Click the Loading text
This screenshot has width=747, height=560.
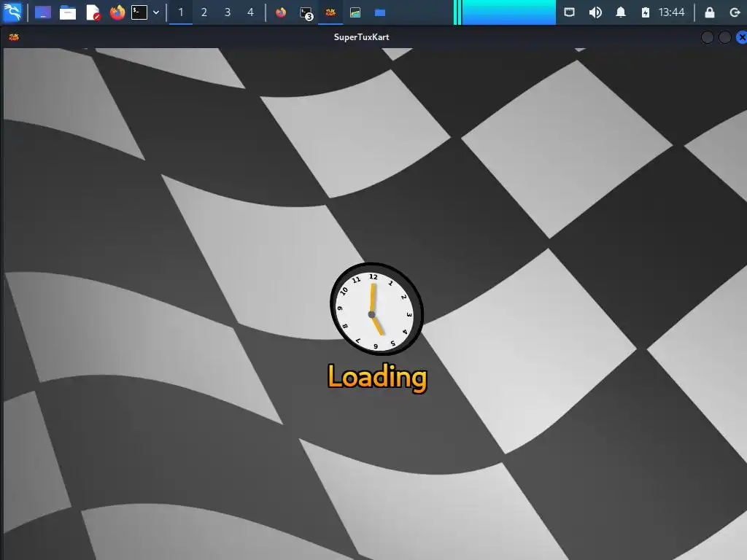377,378
